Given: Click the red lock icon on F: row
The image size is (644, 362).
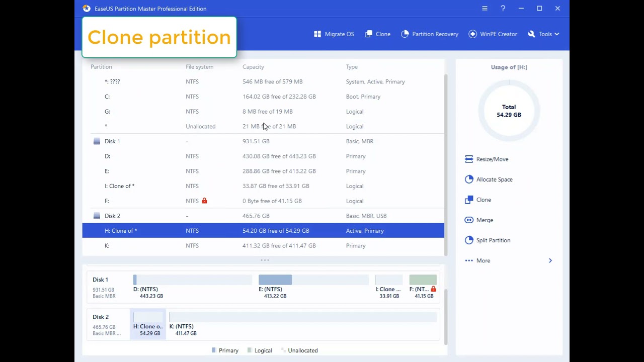Looking at the screenshot, I should click(204, 201).
